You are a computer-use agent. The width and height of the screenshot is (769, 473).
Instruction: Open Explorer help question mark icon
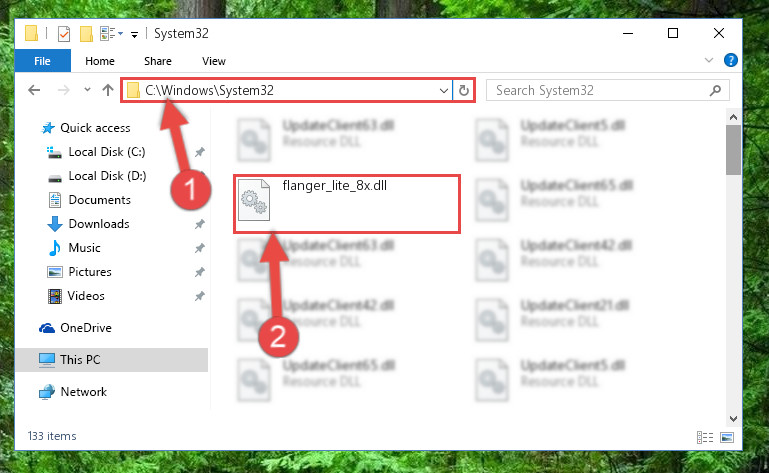point(730,60)
